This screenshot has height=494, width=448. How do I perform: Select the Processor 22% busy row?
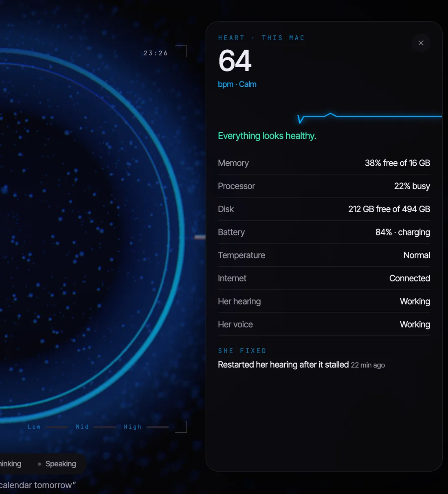pyautogui.click(x=324, y=186)
